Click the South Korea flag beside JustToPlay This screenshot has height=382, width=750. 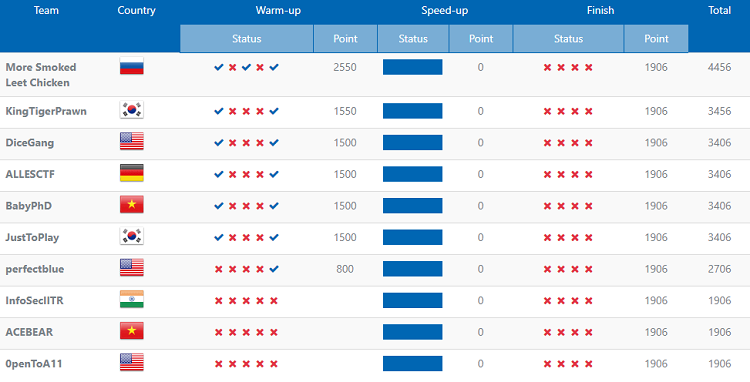(132, 236)
